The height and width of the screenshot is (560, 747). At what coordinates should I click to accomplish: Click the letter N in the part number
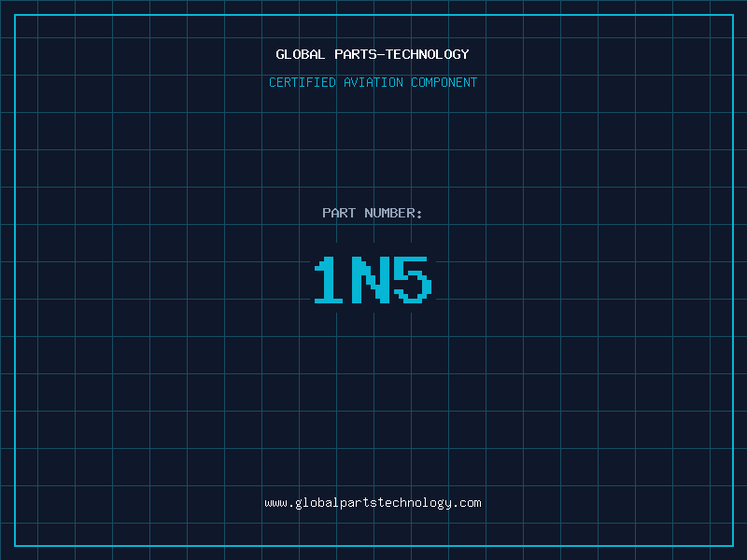pyautogui.click(x=371, y=280)
